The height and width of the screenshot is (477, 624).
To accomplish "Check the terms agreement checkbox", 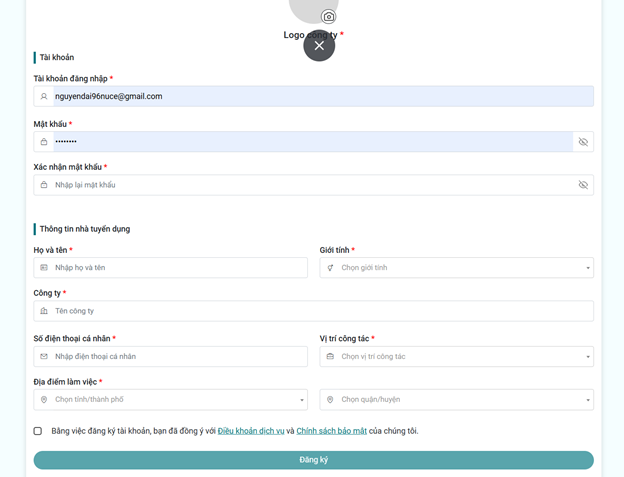I will tap(38, 431).
